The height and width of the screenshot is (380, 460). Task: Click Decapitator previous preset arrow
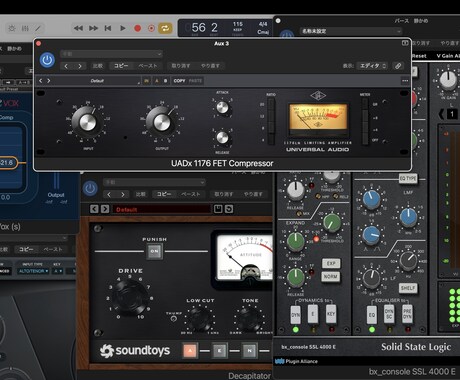(x=94, y=209)
